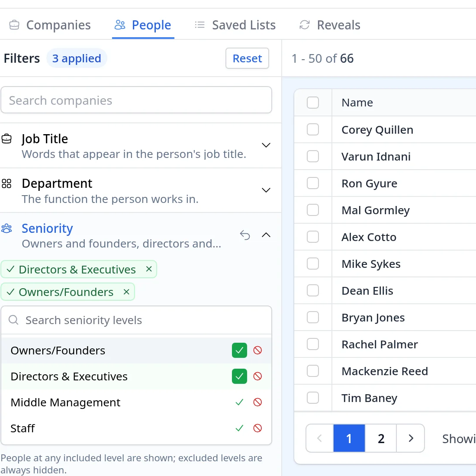Click the '3 applied' filters badge
Viewport: 476px width, 476px height.
77,58
